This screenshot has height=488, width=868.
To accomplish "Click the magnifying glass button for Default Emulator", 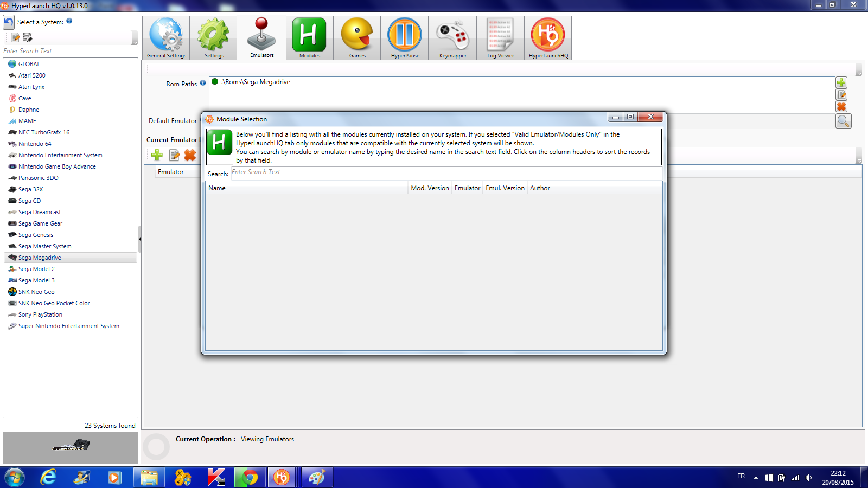I will [x=843, y=121].
